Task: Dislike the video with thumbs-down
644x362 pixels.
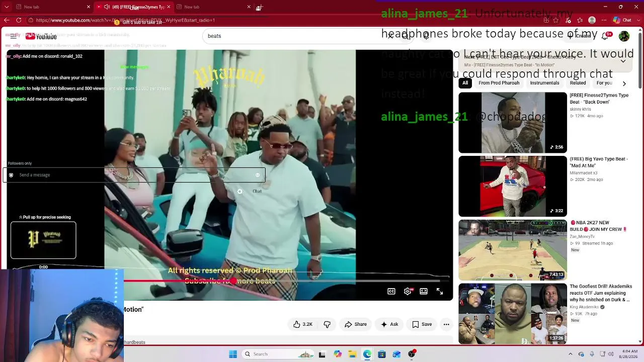Action: 327,324
